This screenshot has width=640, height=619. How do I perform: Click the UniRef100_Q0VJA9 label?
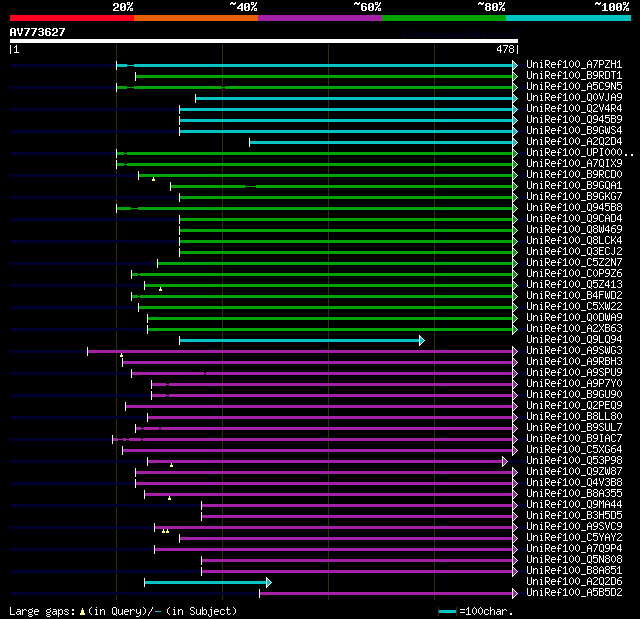coord(574,98)
